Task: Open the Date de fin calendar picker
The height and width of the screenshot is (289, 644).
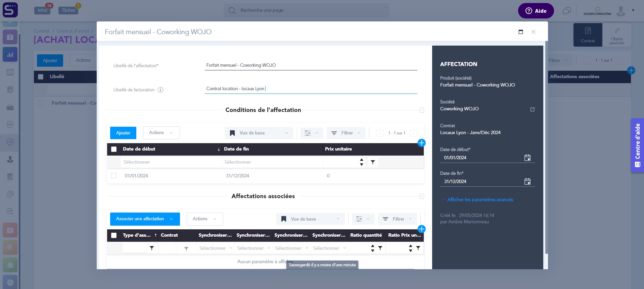Action: [x=527, y=181]
